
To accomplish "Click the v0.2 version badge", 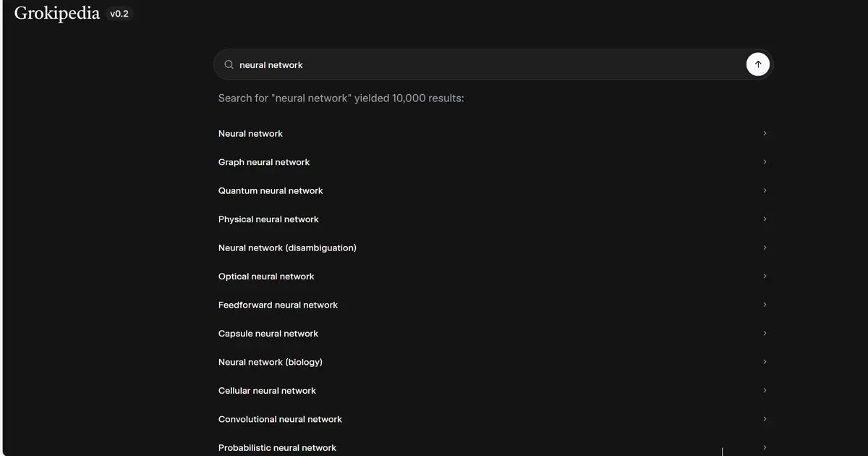I will [119, 14].
